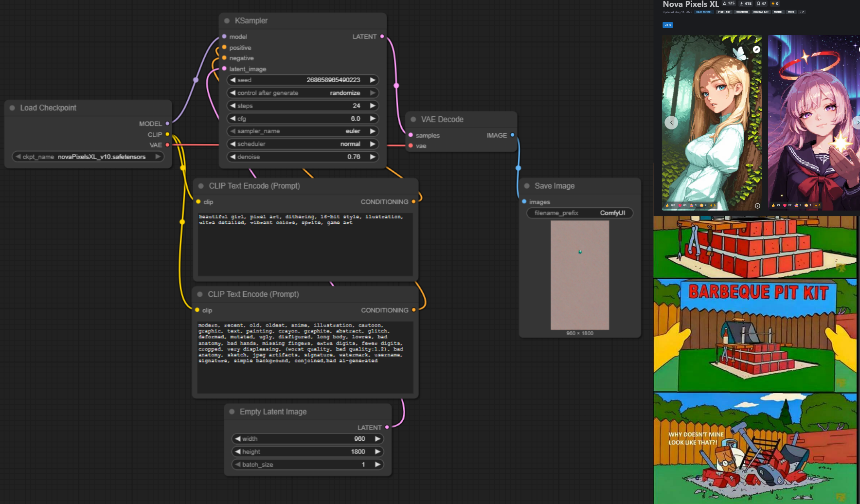
Task: Click the PIXEL ART tag
Action: (x=724, y=12)
